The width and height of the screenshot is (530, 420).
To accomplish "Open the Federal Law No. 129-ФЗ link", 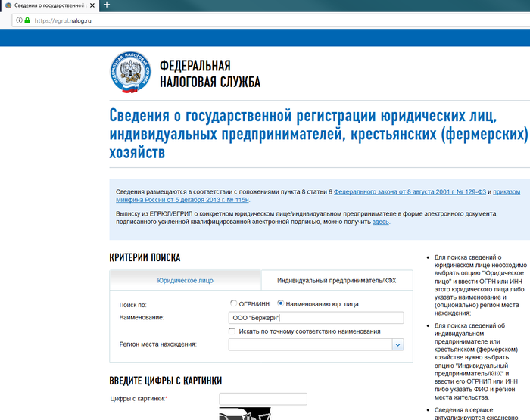I will pos(410,192).
